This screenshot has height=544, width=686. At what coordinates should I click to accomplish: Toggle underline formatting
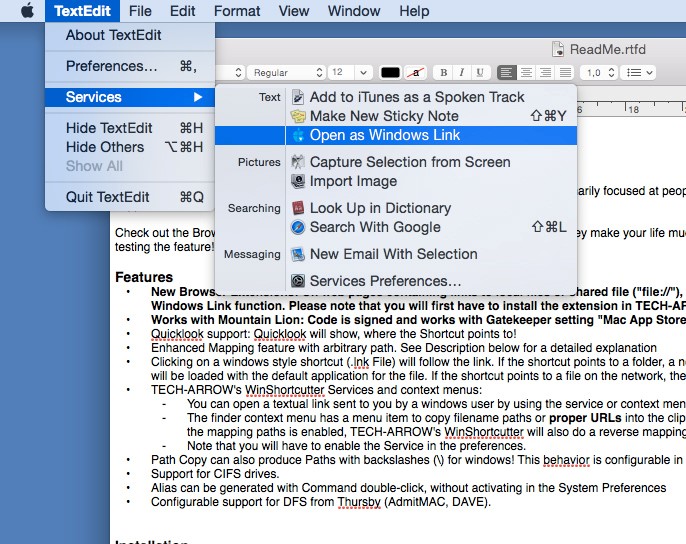(x=480, y=72)
